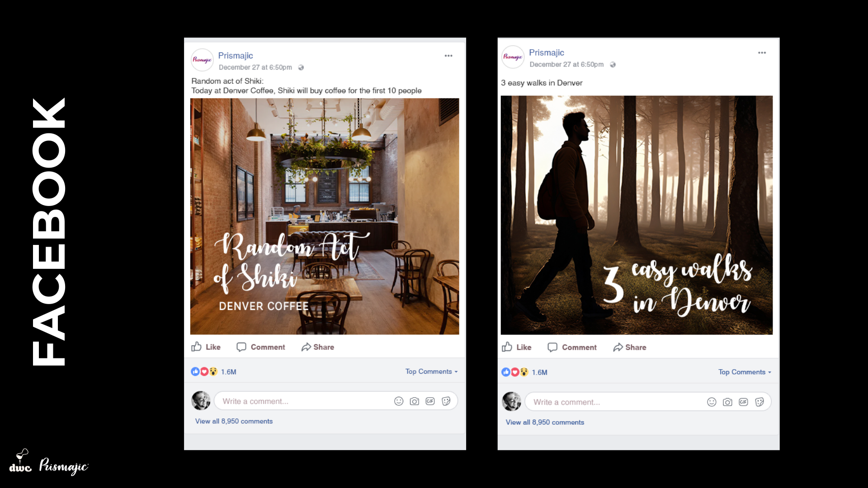Add a sticker in the walks post comment box
Image resolution: width=868 pixels, height=488 pixels.
click(759, 402)
